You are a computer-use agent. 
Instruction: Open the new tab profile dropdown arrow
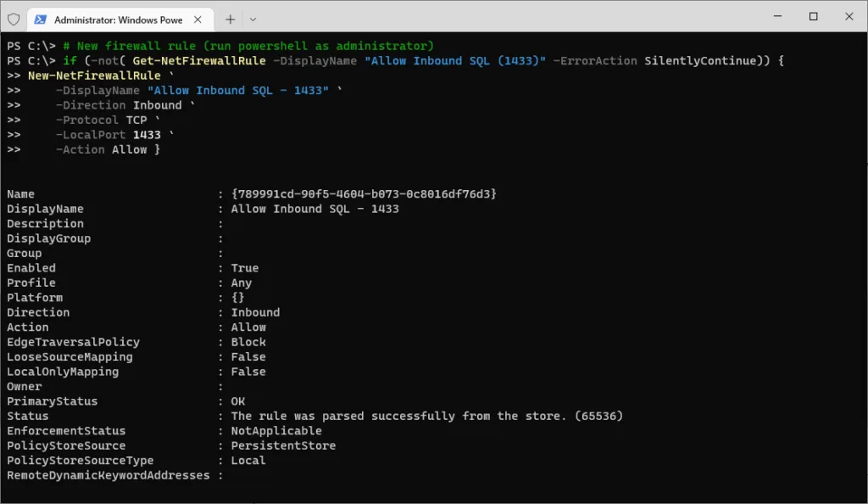point(253,20)
